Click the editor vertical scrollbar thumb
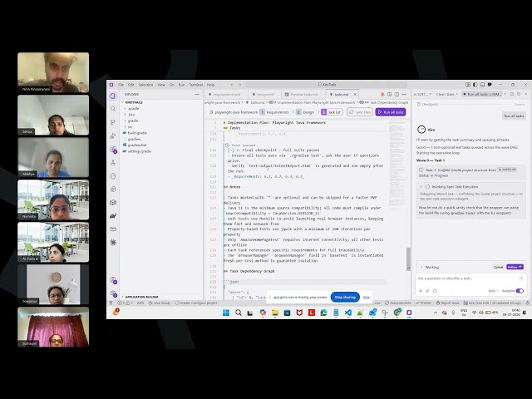532x399 pixels. (x=408, y=259)
